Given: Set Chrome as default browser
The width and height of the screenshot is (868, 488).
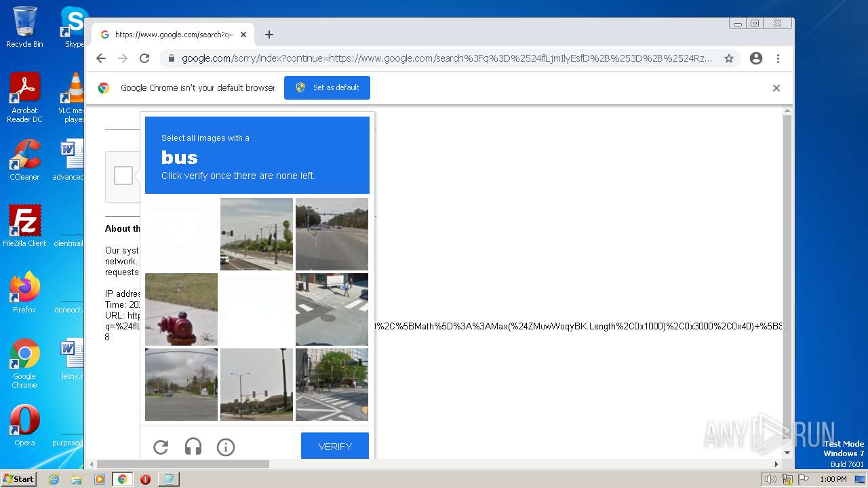Looking at the screenshot, I should click(x=327, y=87).
